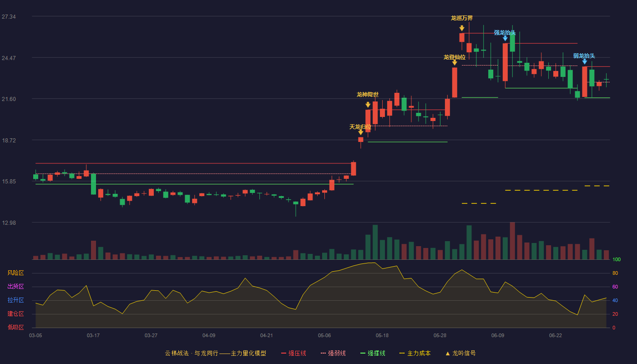Screen dimensions: 637x364
Task: Click the blue 弱龙抬头 arrow marker
Action: coord(585,61)
